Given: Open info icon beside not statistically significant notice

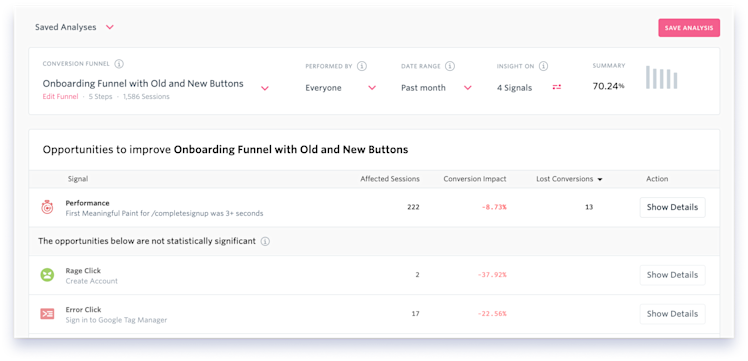Looking at the screenshot, I should (265, 241).
